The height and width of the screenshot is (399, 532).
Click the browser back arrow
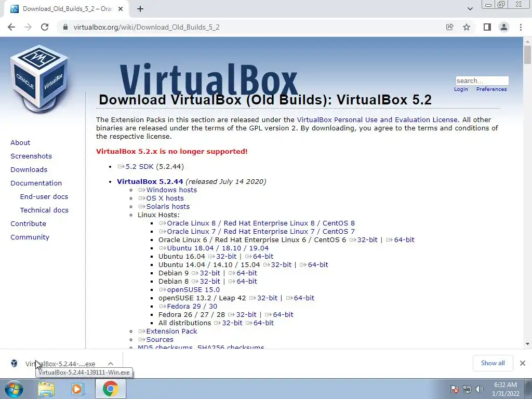(x=11, y=27)
